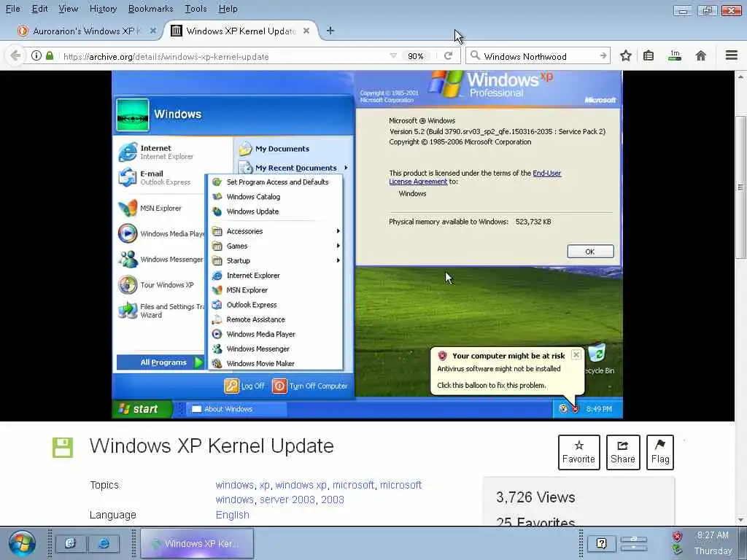Click the XP start button in the picture
Image resolution: width=747 pixels, height=560 pixels.
[142, 409]
